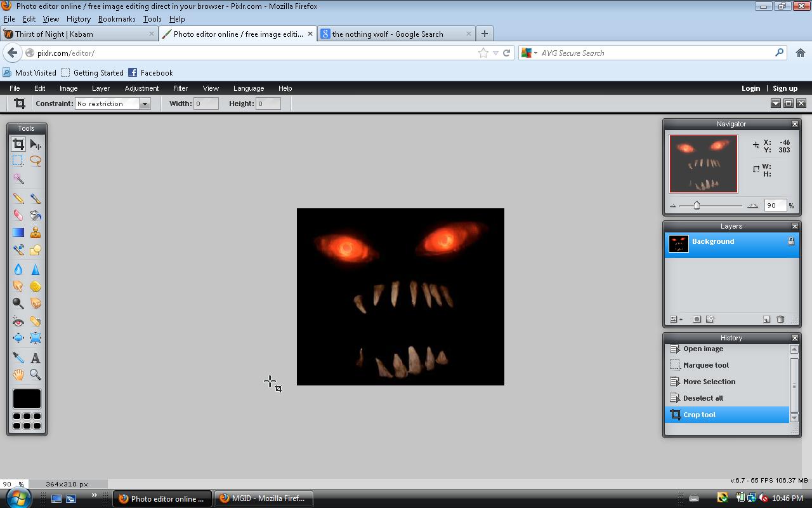Select the Pencil tool
Screen dimensions: 812x508
pyautogui.click(x=18, y=199)
